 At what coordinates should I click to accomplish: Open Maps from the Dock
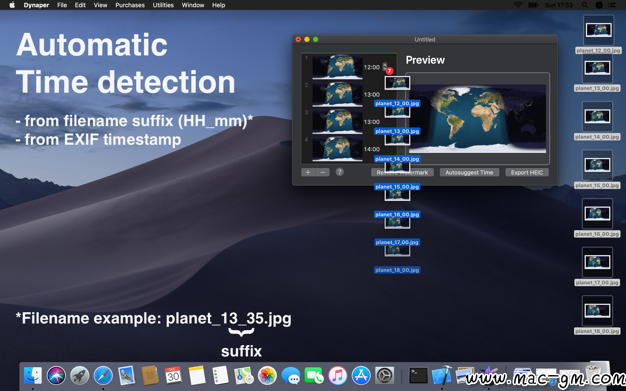(x=244, y=375)
